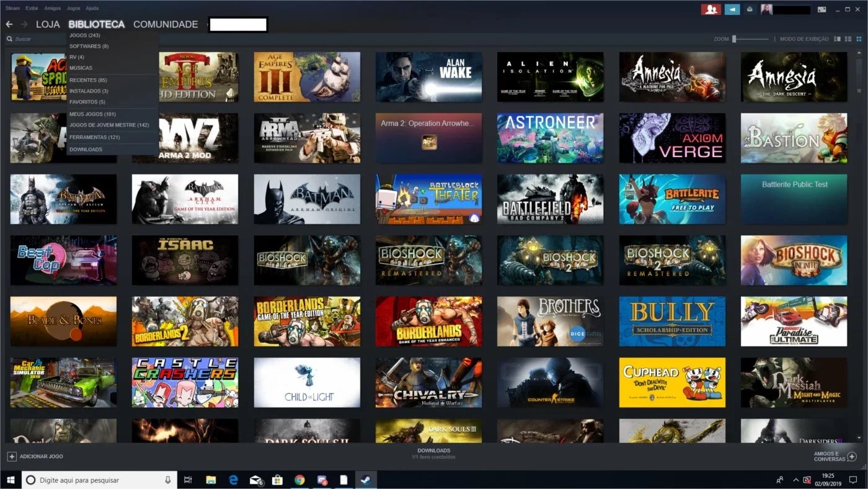Open the blue announcements megaphone icon
Viewport: 868px width, 489px height.
tap(732, 9)
